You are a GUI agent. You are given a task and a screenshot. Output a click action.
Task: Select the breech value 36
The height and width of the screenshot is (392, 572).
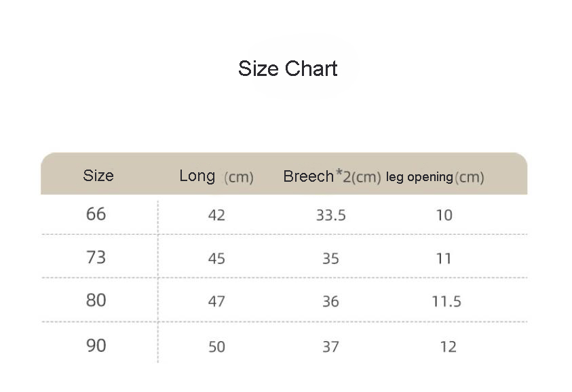tap(330, 301)
